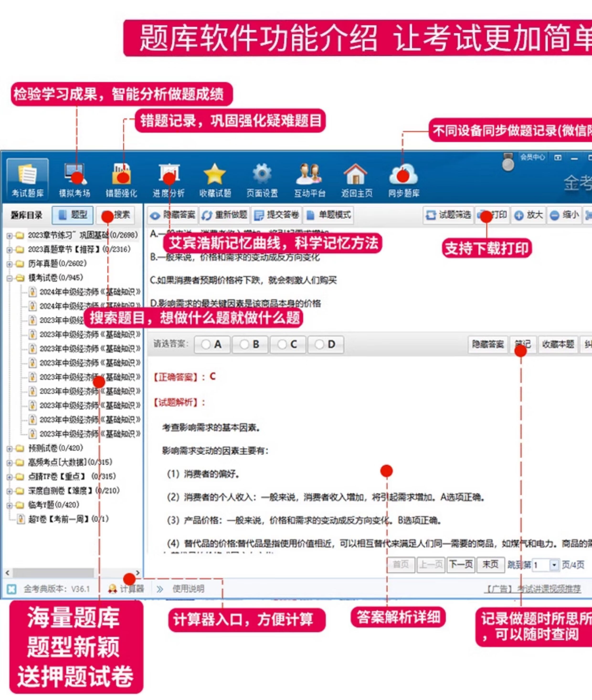Select answer option A

(x=212, y=344)
